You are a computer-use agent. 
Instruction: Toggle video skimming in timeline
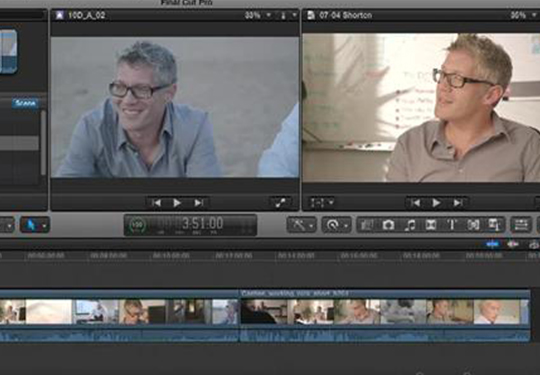click(492, 244)
